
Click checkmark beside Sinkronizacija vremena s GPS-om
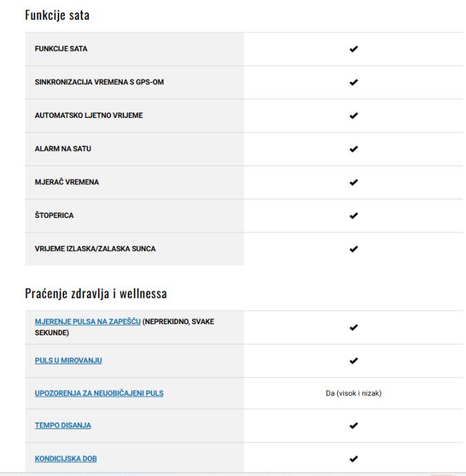[x=353, y=83]
